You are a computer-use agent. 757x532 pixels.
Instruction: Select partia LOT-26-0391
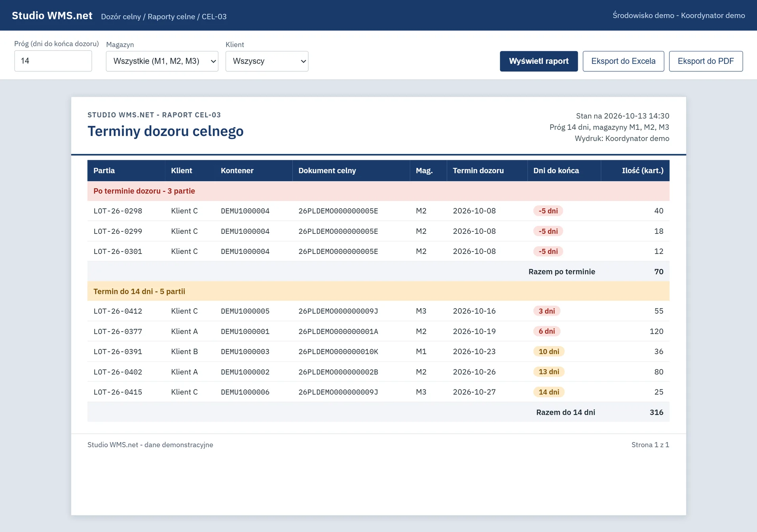pos(118,352)
